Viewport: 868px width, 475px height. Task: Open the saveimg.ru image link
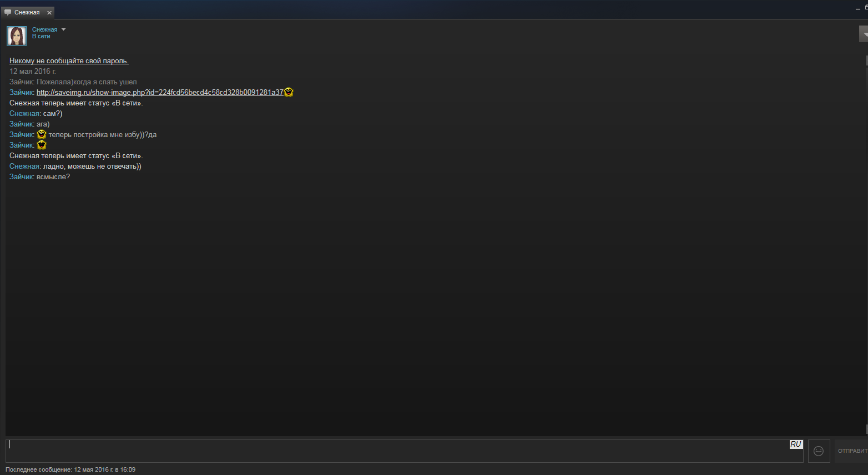160,92
